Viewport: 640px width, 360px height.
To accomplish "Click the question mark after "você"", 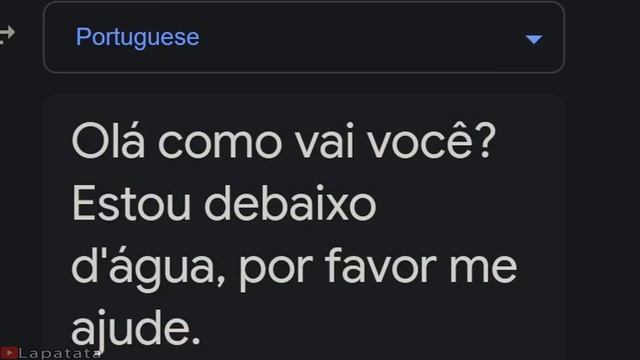I will [x=487, y=140].
